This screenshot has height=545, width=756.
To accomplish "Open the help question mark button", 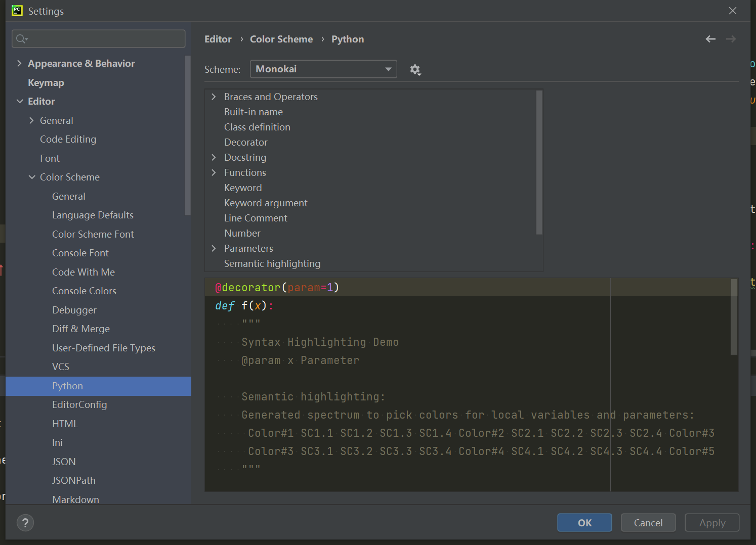I will coord(25,523).
